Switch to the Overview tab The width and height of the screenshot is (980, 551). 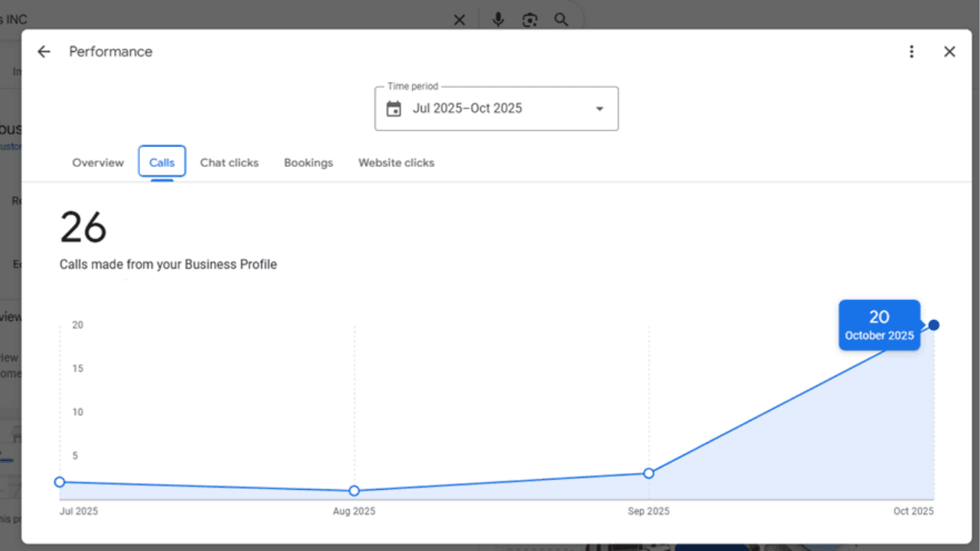coord(98,162)
